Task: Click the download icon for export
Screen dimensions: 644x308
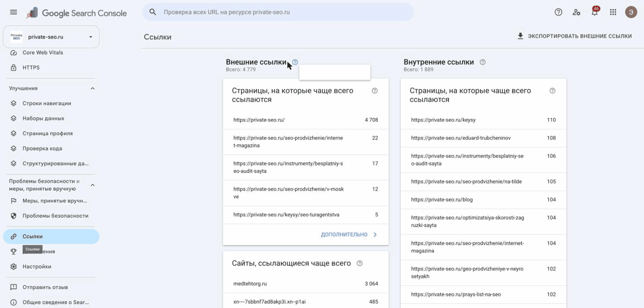Action: [x=520, y=36]
